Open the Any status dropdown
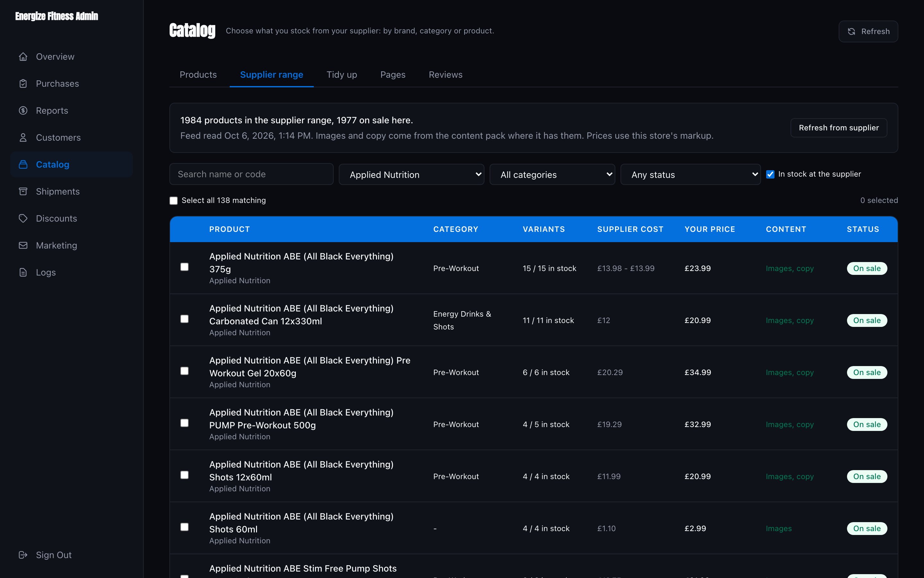Screen dimensions: 924x578 690,174
